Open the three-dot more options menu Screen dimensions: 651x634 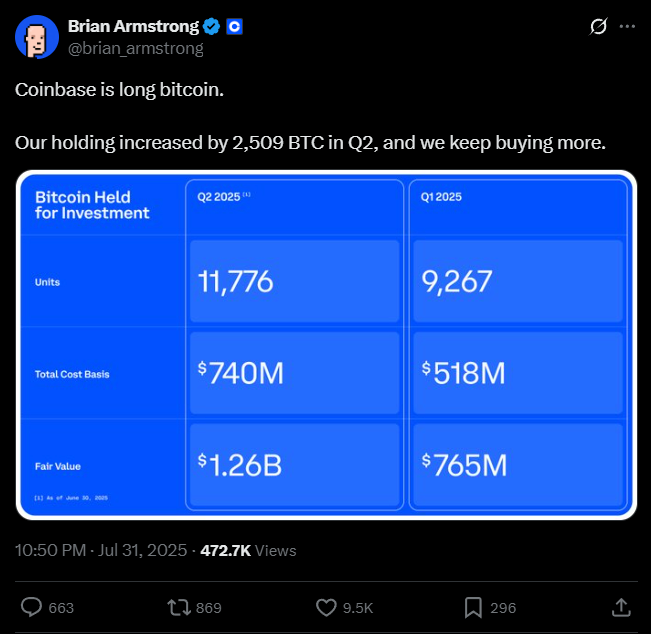coord(627,27)
